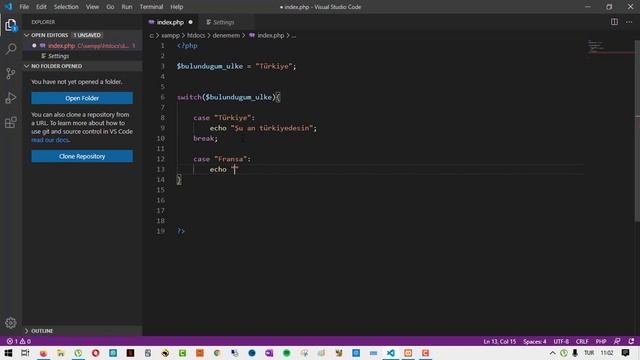
Task: Click the feedback icon in status bar
Action: pyautogui.click(x=617, y=341)
